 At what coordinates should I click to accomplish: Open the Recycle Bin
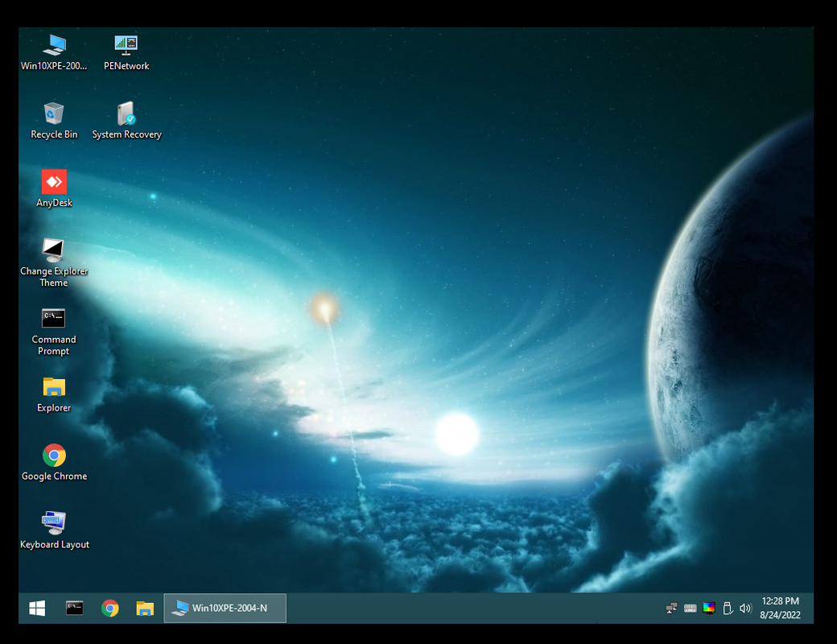[x=54, y=121]
